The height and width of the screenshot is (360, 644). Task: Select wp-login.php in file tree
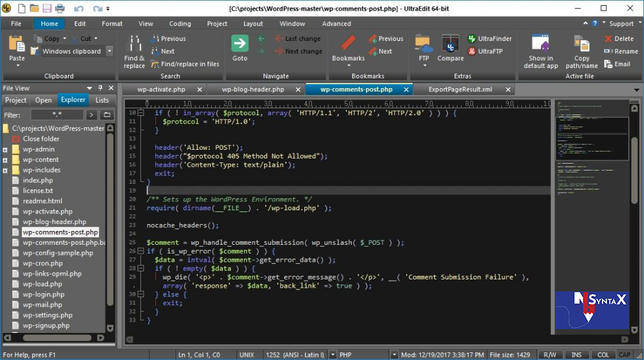(x=43, y=295)
